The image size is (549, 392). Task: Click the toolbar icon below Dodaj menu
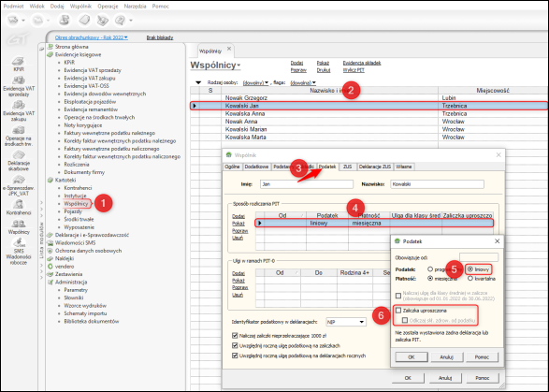(x=65, y=20)
